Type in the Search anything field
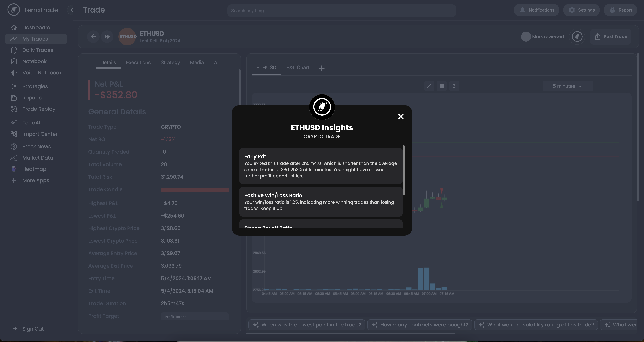 point(342,10)
